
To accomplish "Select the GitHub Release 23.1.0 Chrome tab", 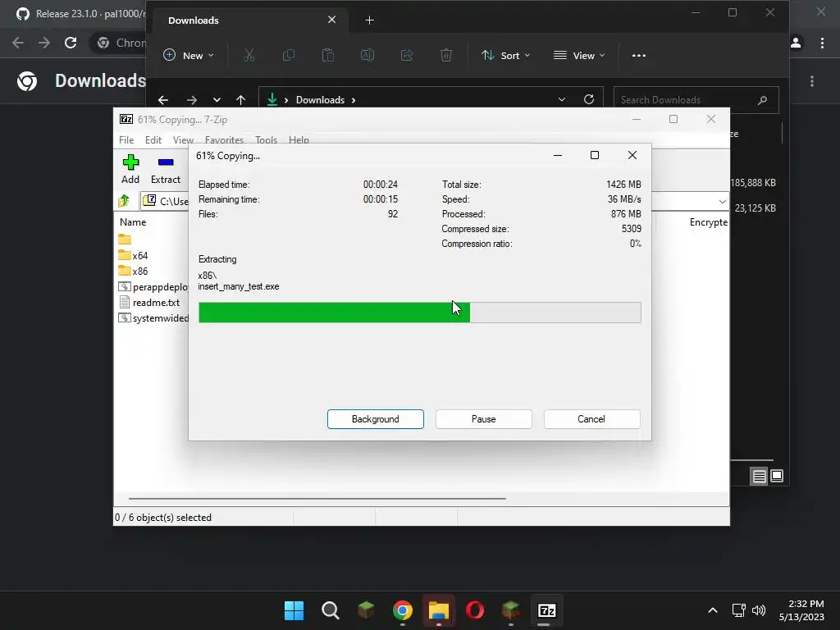I will [80, 14].
